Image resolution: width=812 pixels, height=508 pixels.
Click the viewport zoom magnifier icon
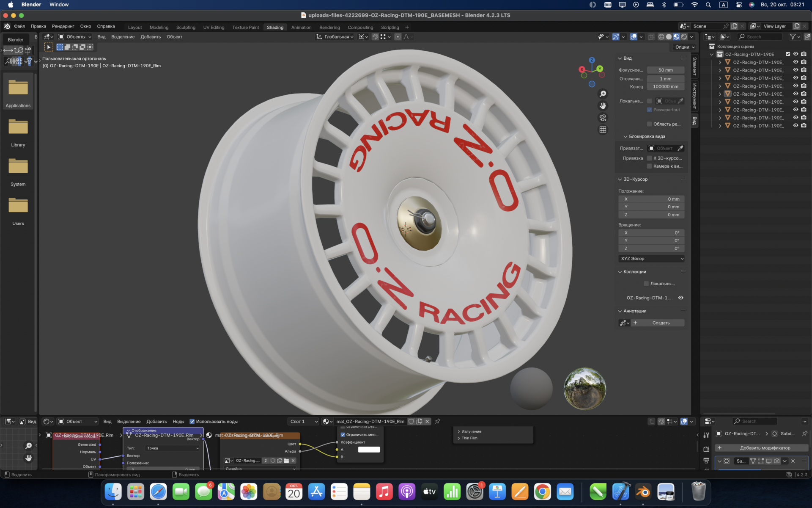click(x=603, y=94)
